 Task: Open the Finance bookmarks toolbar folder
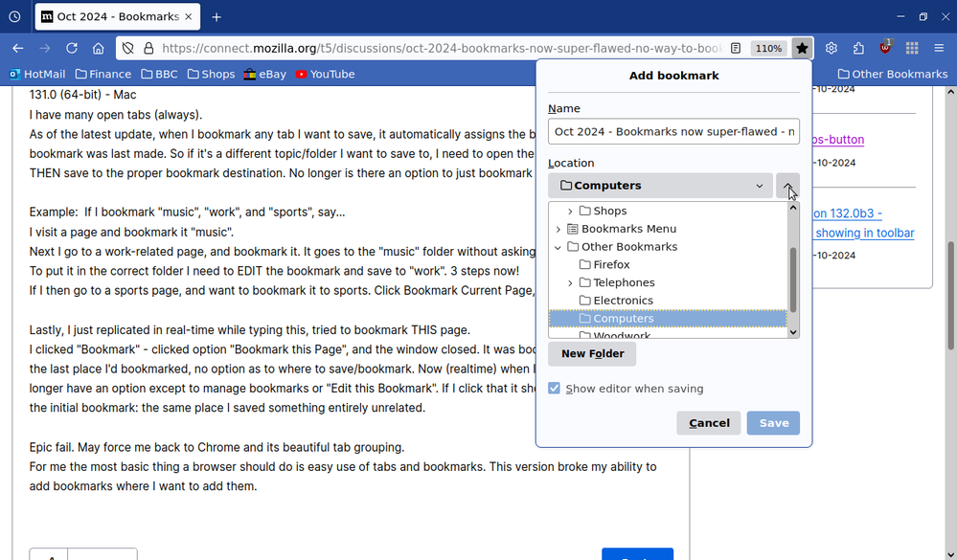103,74
